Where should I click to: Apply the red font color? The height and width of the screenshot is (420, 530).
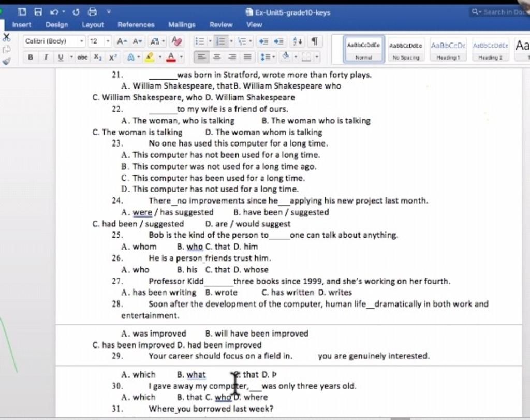tap(171, 57)
